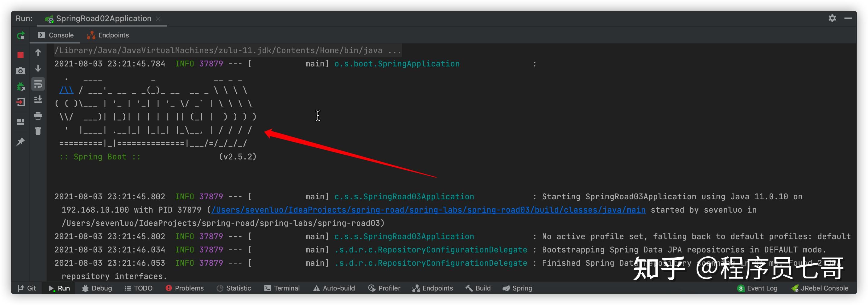Open the Terminal tool window
Viewport: 868px width, 305px height.
pos(282,288)
